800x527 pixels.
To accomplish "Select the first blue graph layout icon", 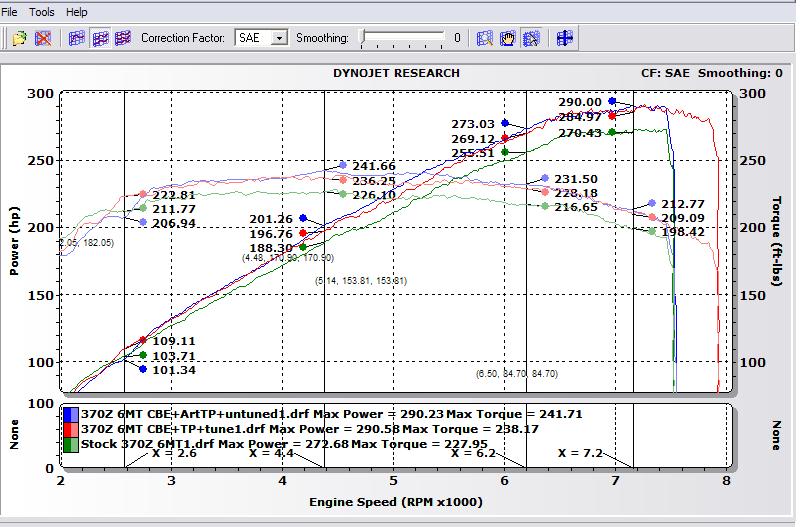I will click(x=77, y=38).
